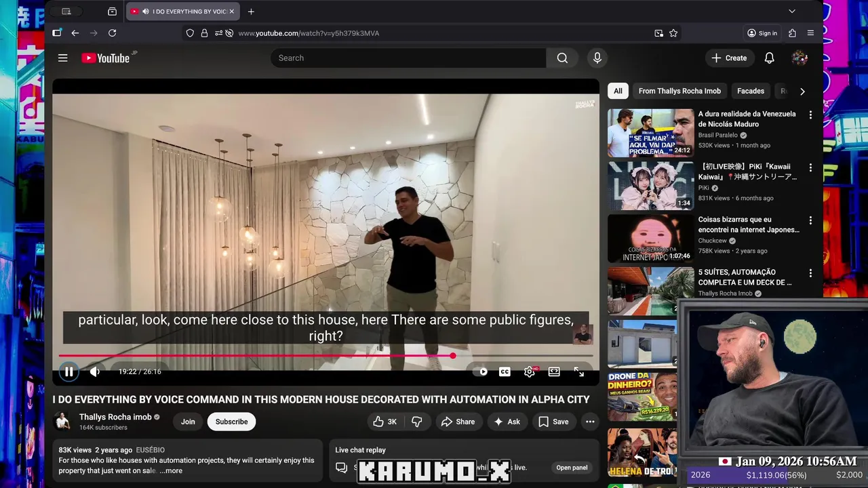Viewport: 868px width, 488px height.
Task: Open the notifications bell
Action: click(x=769, y=58)
